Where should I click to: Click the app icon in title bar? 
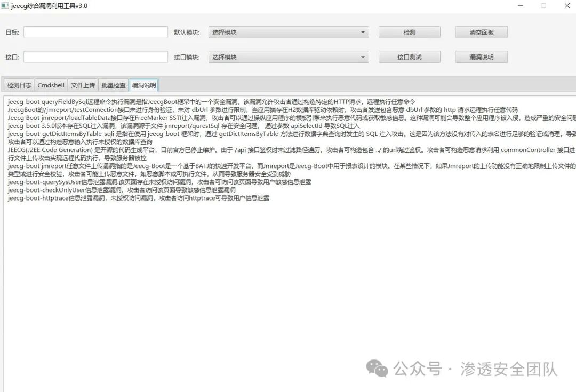pyautogui.click(x=5, y=5)
